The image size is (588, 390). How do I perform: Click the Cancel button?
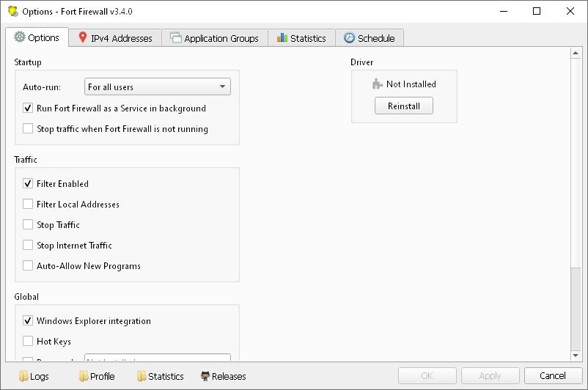click(x=552, y=376)
